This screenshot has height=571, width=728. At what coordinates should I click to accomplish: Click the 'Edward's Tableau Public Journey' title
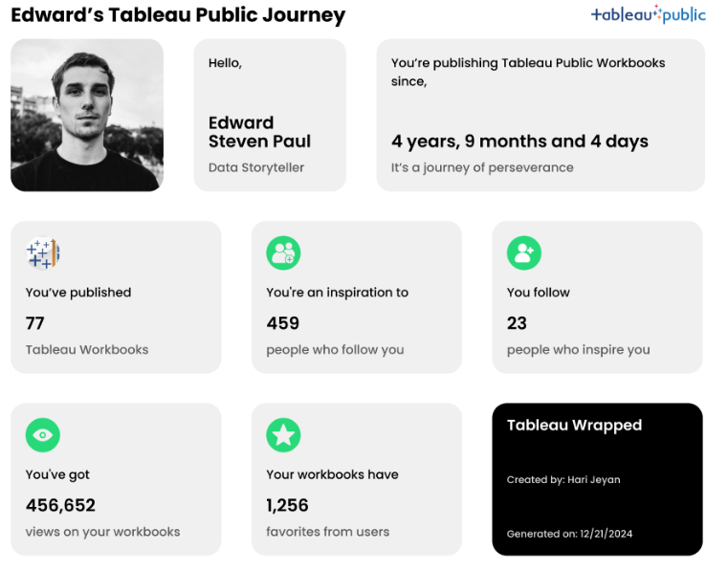tap(178, 15)
